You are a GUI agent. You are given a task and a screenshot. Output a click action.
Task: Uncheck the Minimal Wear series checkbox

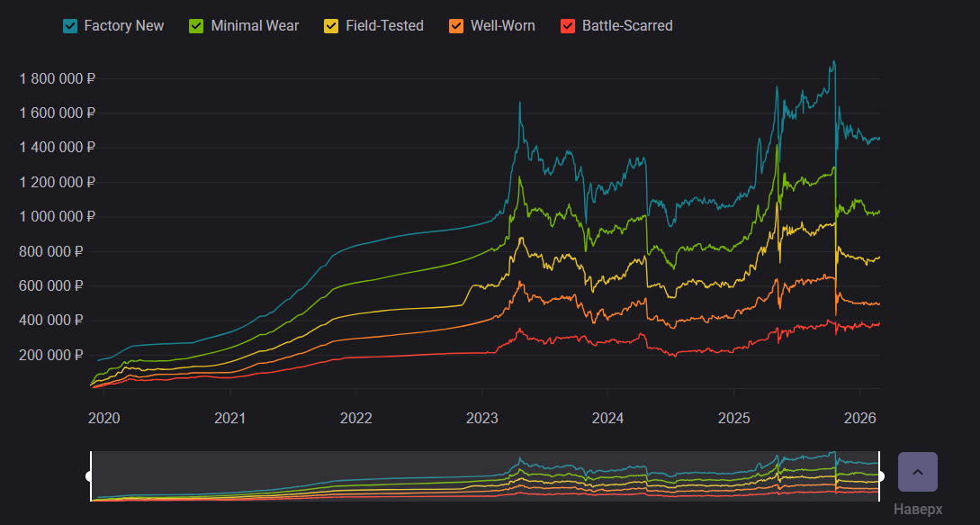[x=196, y=26]
